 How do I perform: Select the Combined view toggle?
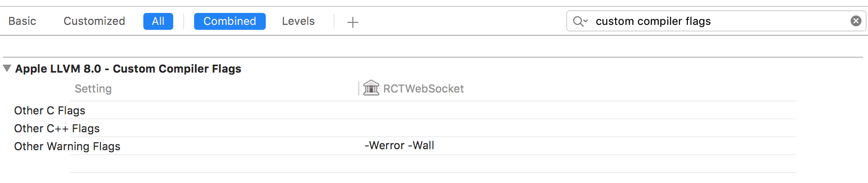coord(229,21)
